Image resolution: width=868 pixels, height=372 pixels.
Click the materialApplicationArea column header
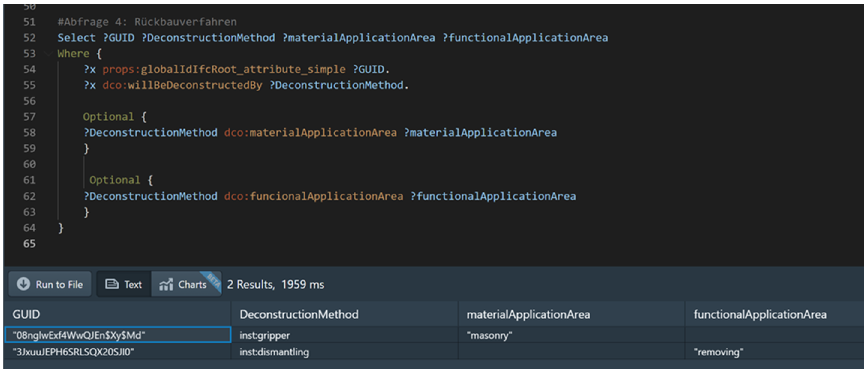528,314
